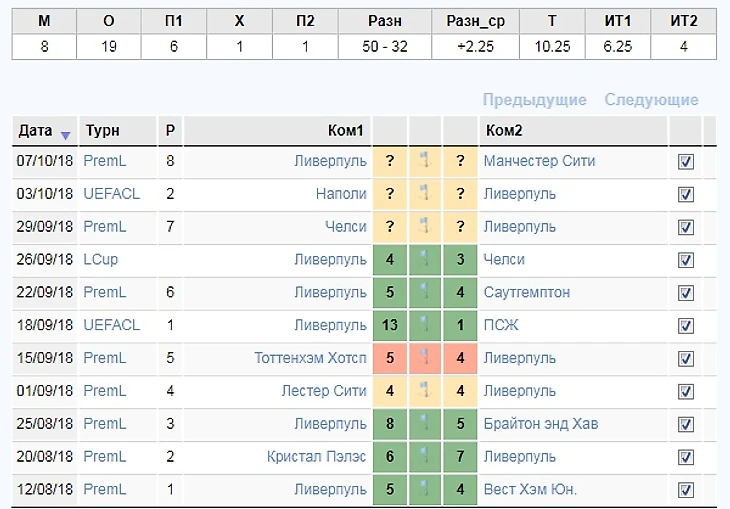730x509 pixels.
Task: Click the UEFACL tournament in 03/10/18 row
Action: [x=111, y=194]
